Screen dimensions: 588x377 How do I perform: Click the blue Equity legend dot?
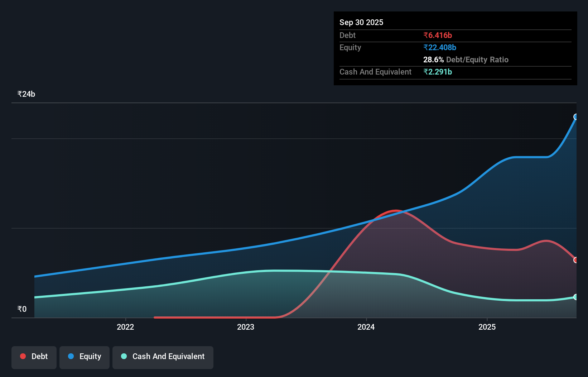point(71,356)
